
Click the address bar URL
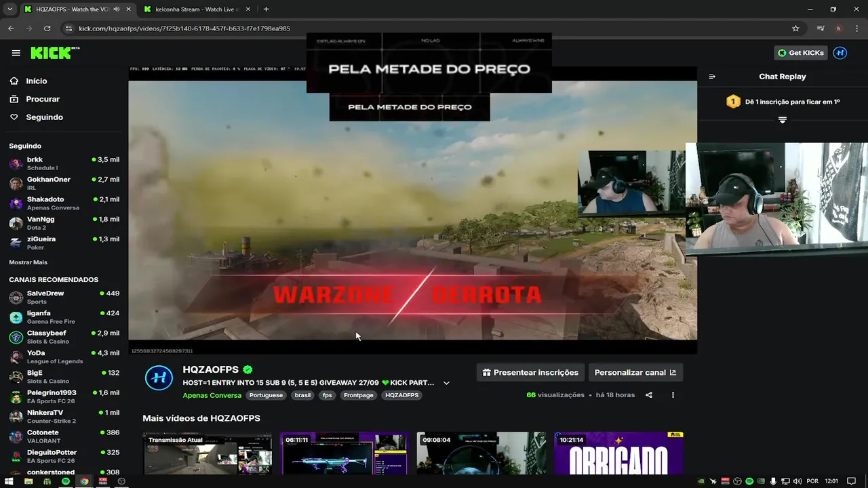(x=184, y=28)
